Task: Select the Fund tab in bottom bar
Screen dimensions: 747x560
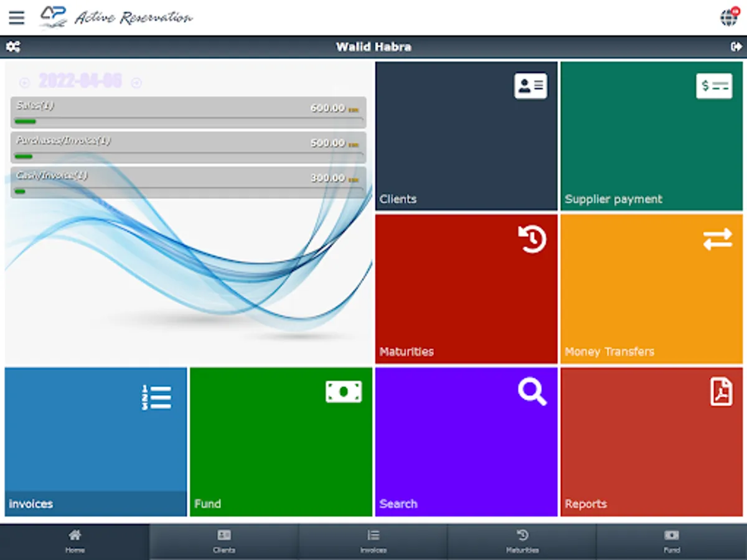Action: pyautogui.click(x=672, y=540)
